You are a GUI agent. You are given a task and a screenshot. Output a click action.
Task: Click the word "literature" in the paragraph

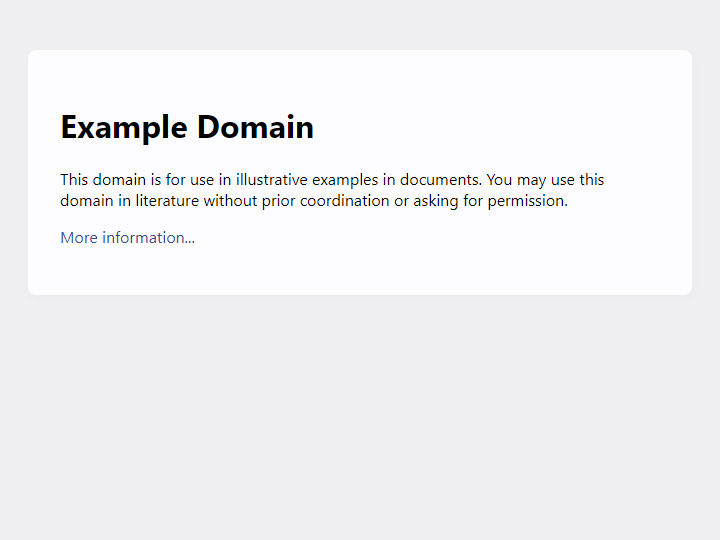coord(167,201)
